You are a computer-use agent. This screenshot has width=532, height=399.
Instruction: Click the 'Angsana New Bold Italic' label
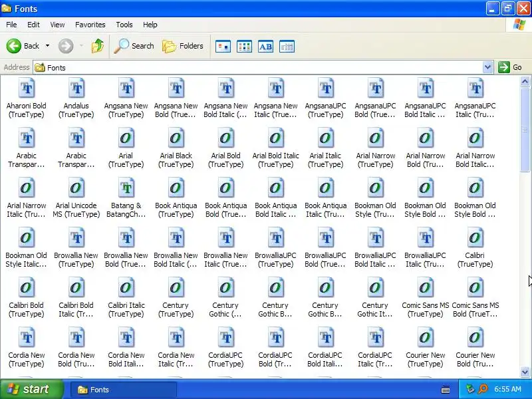point(225,110)
